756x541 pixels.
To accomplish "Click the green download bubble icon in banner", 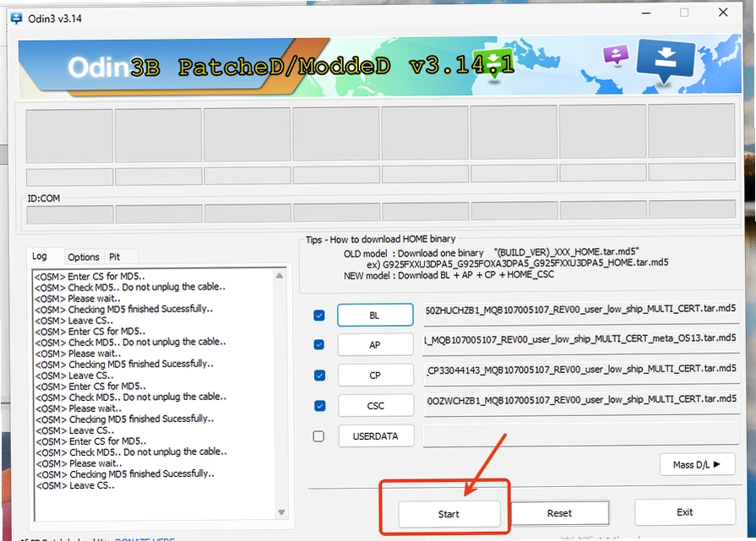I will [x=493, y=64].
